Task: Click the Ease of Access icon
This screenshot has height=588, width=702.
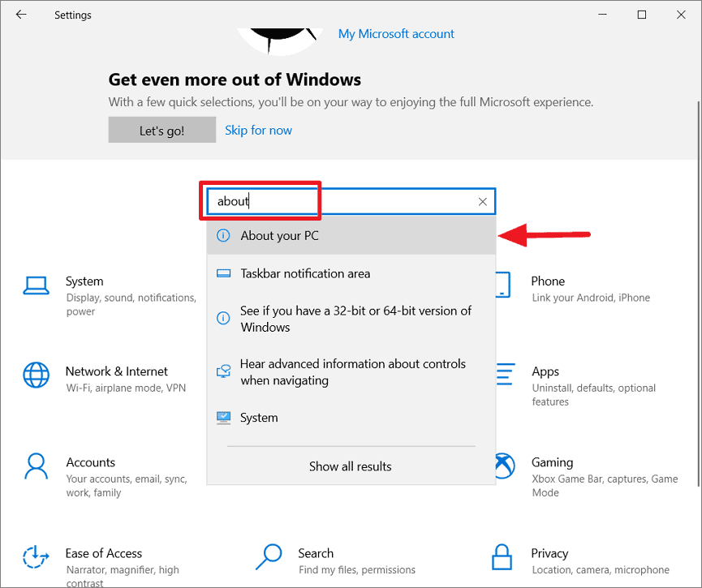Action: 36,557
